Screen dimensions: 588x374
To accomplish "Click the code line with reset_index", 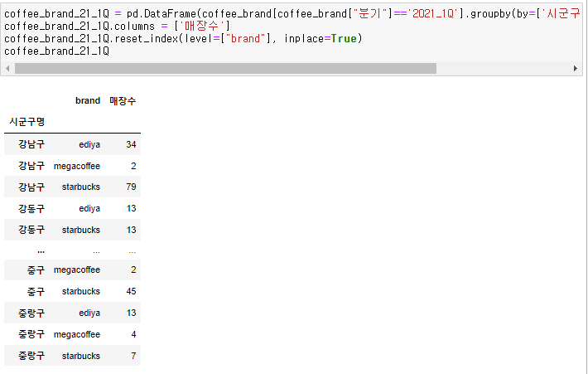I will 183,39.
